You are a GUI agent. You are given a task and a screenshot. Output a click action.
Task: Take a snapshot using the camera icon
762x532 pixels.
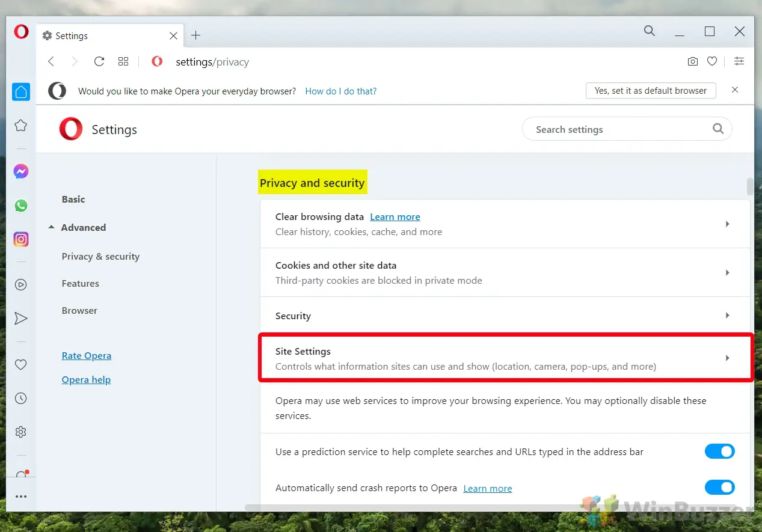pyautogui.click(x=692, y=61)
